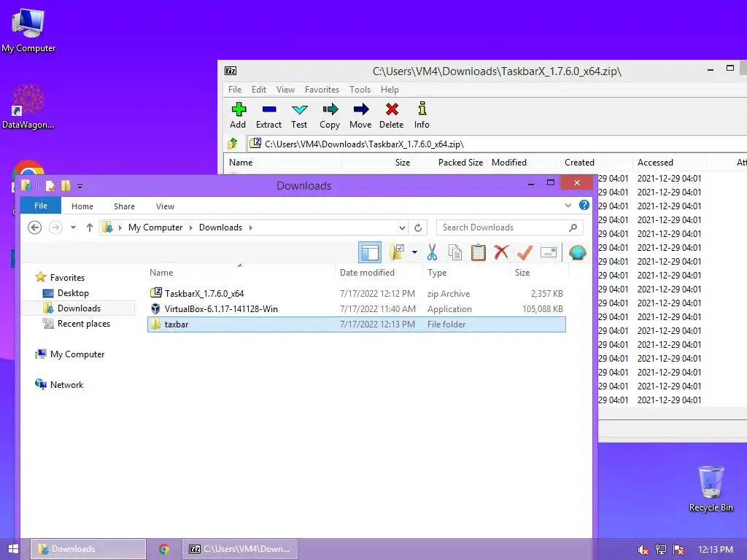This screenshot has height=560, width=747.
Task: Open the 7-Zip File menu
Action: [x=235, y=90]
